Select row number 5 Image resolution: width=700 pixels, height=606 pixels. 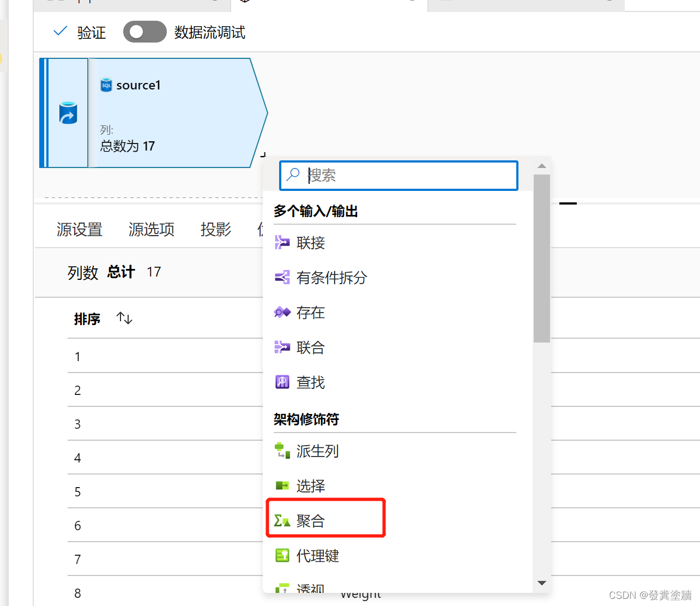(77, 492)
